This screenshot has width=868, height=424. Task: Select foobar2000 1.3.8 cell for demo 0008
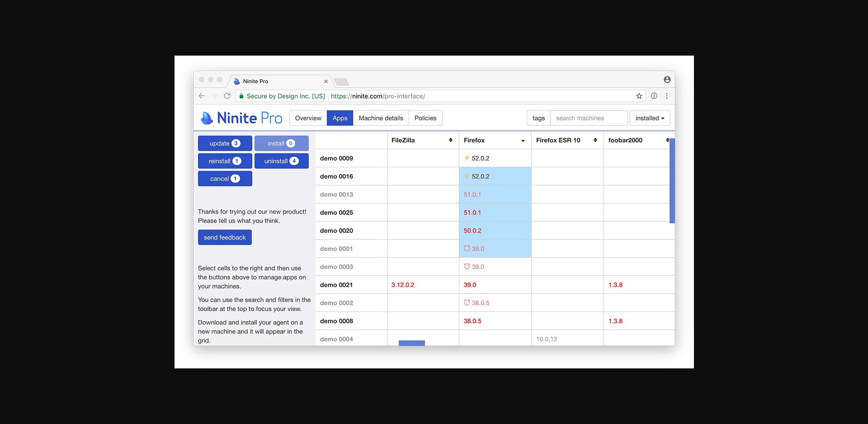click(x=639, y=321)
